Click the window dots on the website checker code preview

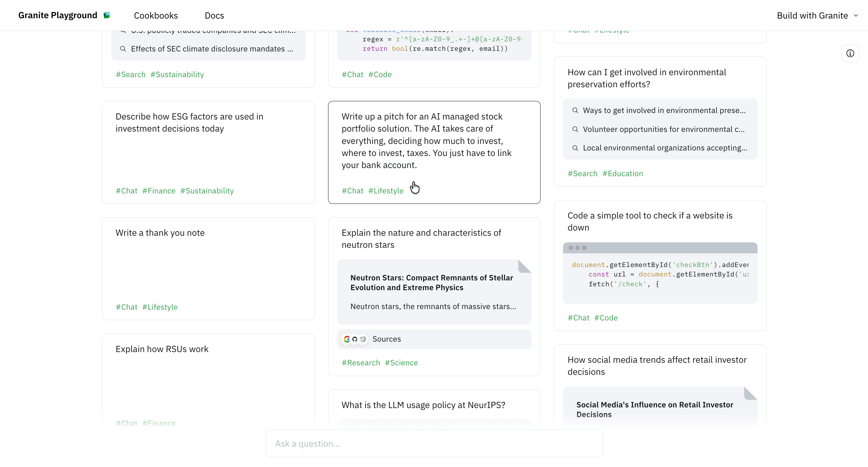coord(577,248)
